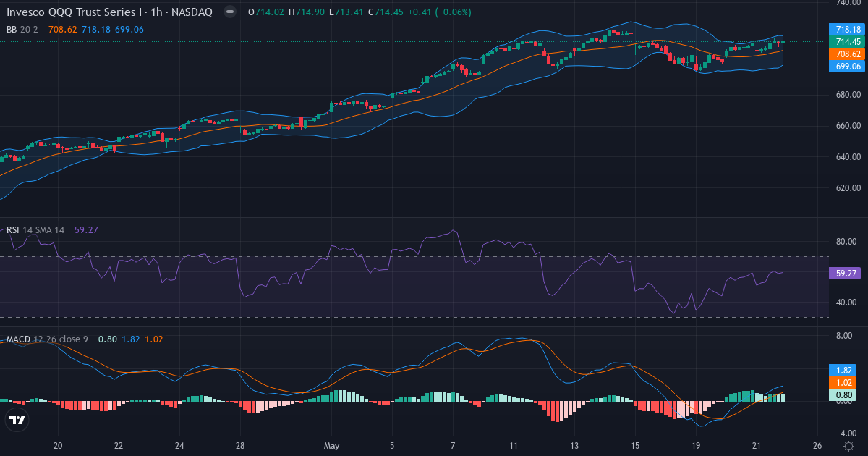This screenshot has height=456, width=868.
Task: Click the green 714.45 last price tag
Action: pyautogui.click(x=847, y=42)
